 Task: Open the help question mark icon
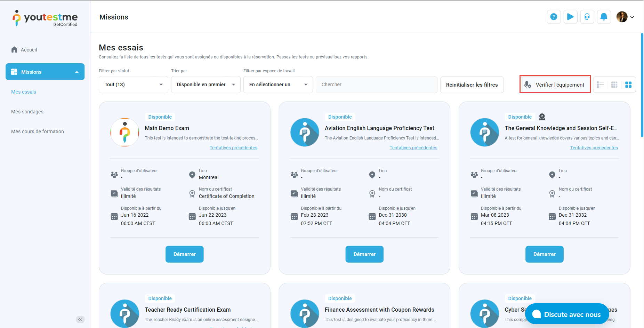(x=554, y=17)
